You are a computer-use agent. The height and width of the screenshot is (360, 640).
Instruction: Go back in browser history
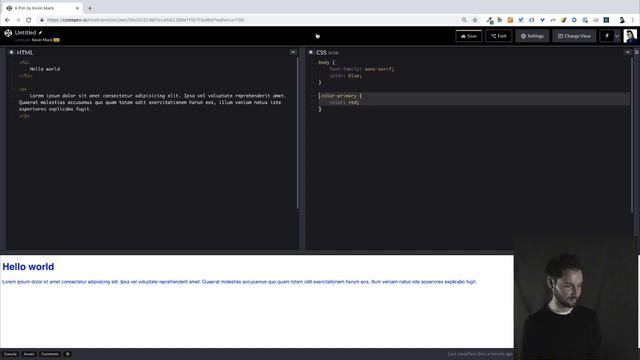pos(7,20)
